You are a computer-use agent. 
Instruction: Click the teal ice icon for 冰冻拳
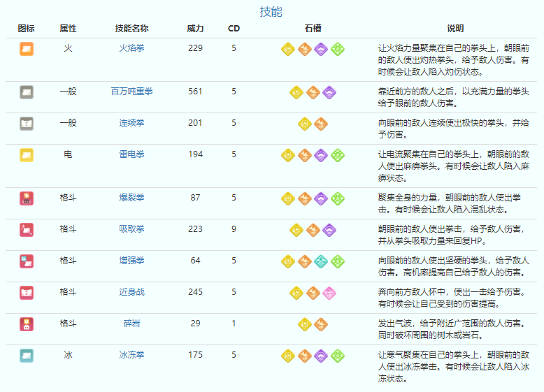[27, 355]
